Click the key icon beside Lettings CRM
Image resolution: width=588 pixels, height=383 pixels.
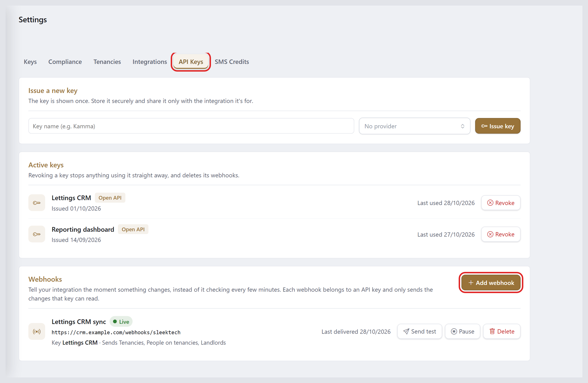[x=37, y=203]
